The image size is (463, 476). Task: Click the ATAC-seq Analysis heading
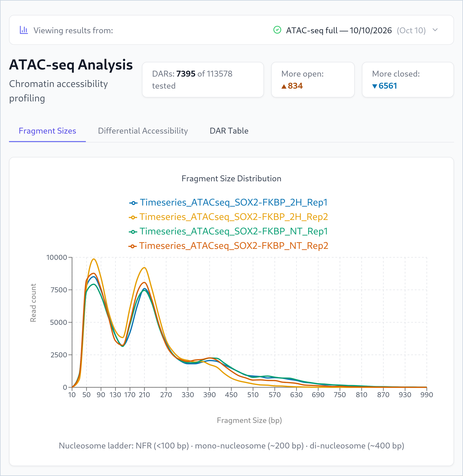point(71,65)
